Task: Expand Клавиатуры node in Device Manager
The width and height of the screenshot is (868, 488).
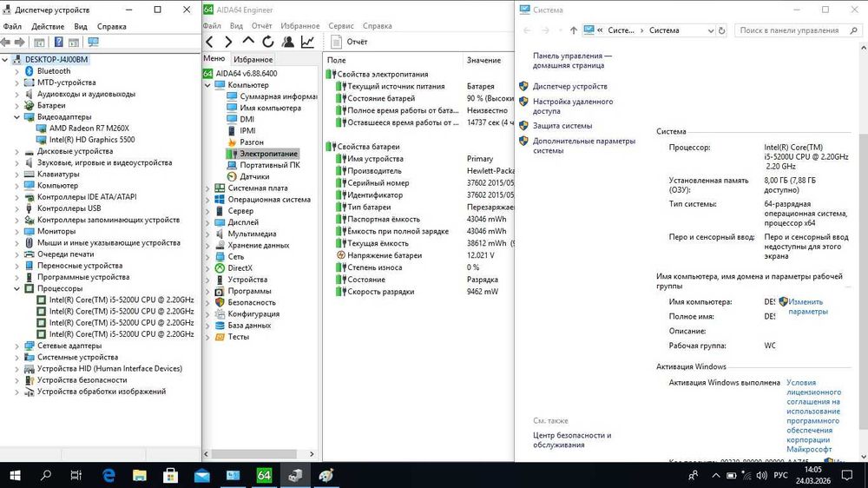Action: 16,174
